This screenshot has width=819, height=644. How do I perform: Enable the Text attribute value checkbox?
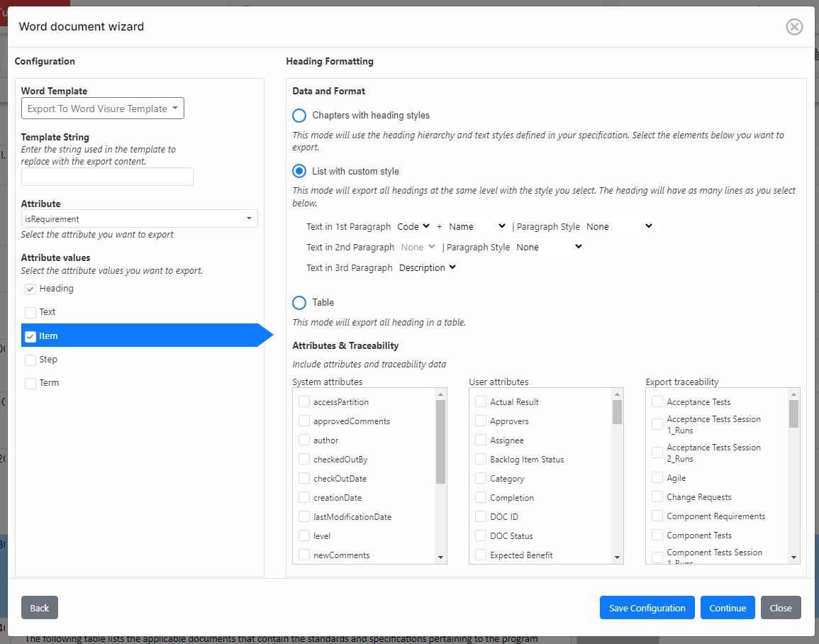pos(30,313)
